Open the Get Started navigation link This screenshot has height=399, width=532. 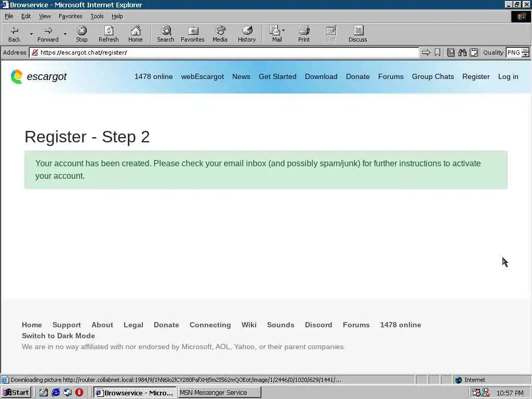[x=277, y=77]
